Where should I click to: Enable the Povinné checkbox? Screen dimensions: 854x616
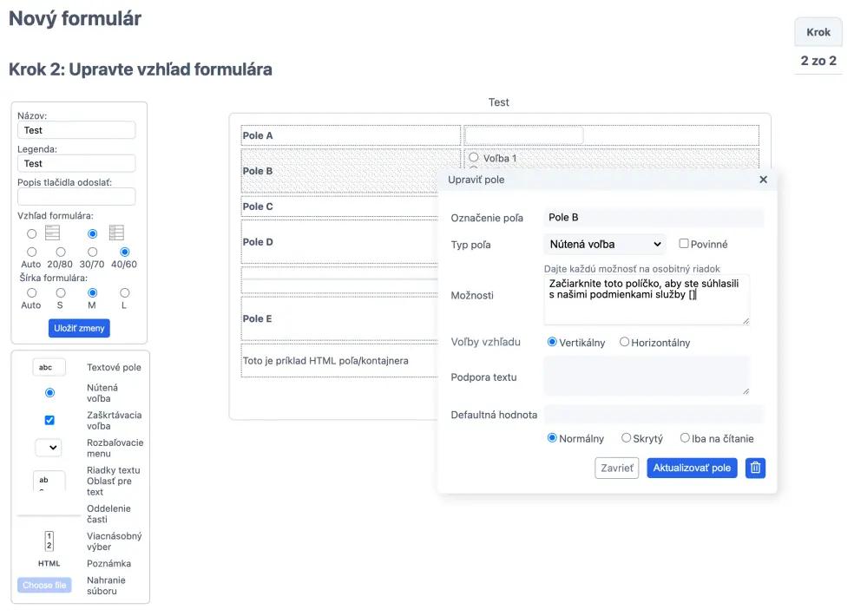point(684,245)
